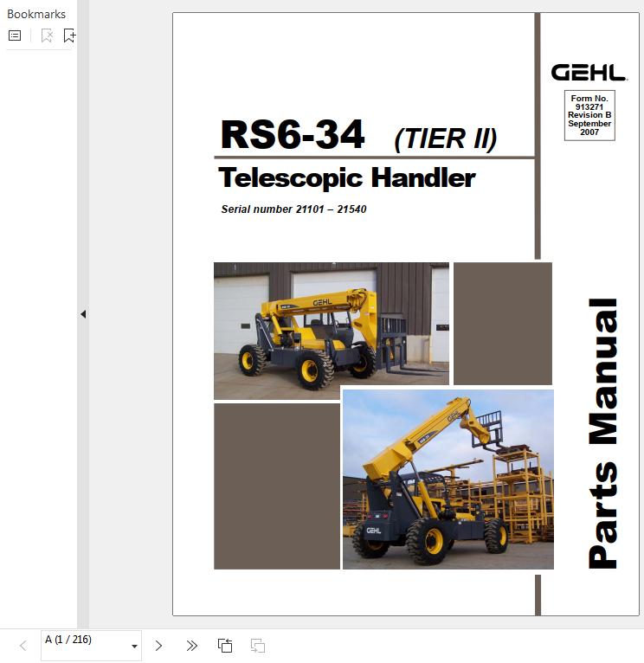Click the Telescopic Handler heading
The width and height of the screenshot is (644, 663).
click(x=347, y=178)
